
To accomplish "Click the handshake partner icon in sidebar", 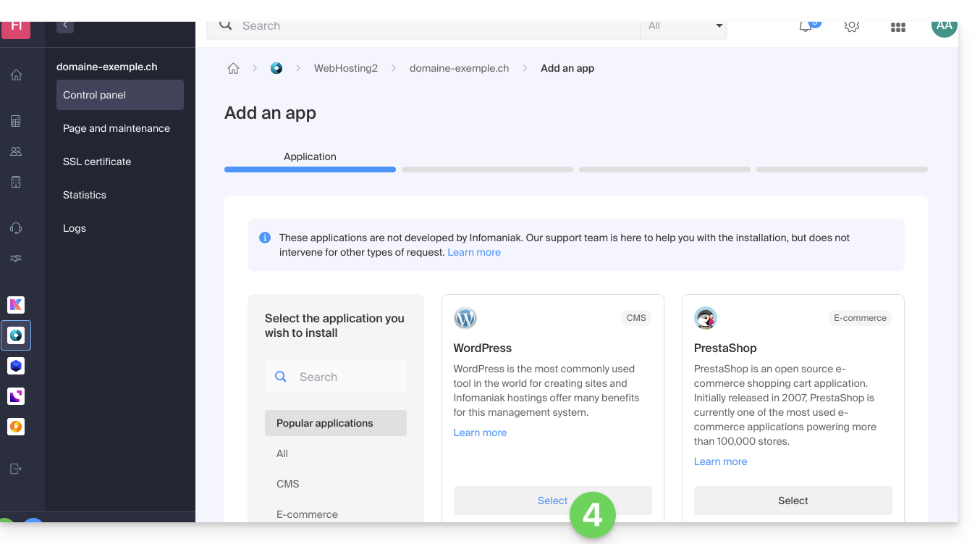I will (x=16, y=259).
